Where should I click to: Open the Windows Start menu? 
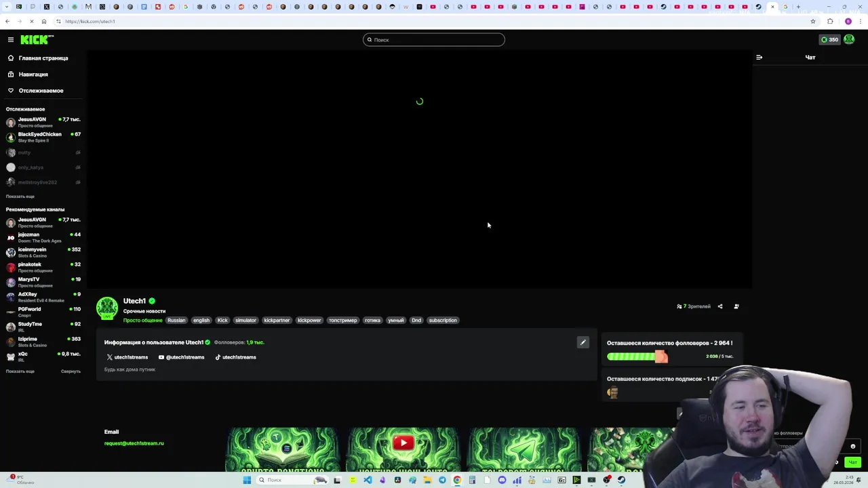pyautogui.click(x=247, y=480)
